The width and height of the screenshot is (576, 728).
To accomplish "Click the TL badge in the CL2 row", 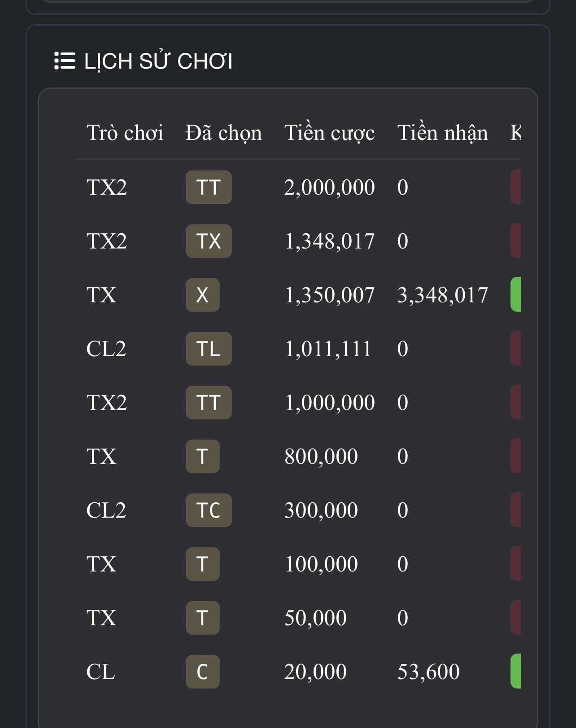I will tap(209, 349).
